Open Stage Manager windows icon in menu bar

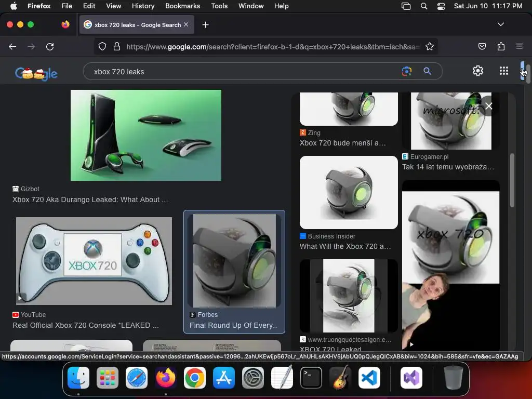[406, 6]
